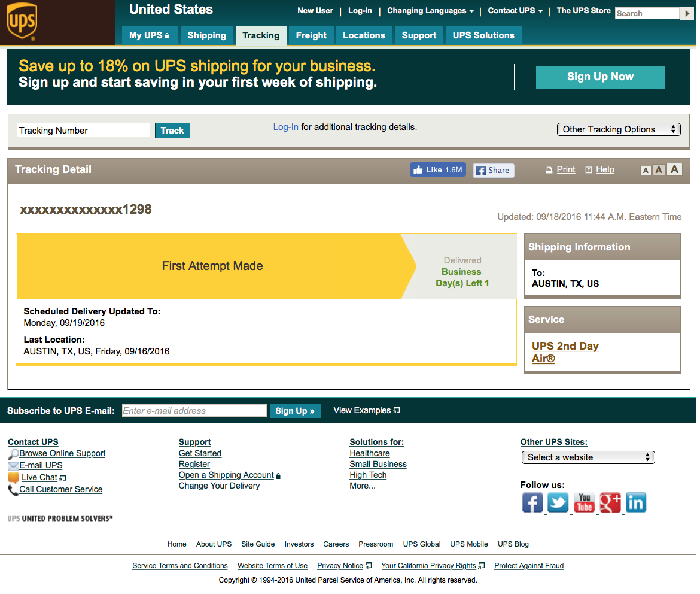700x594 pixels.
Task: Click the Facebook Like thumbs-up button
Action: point(437,170)
